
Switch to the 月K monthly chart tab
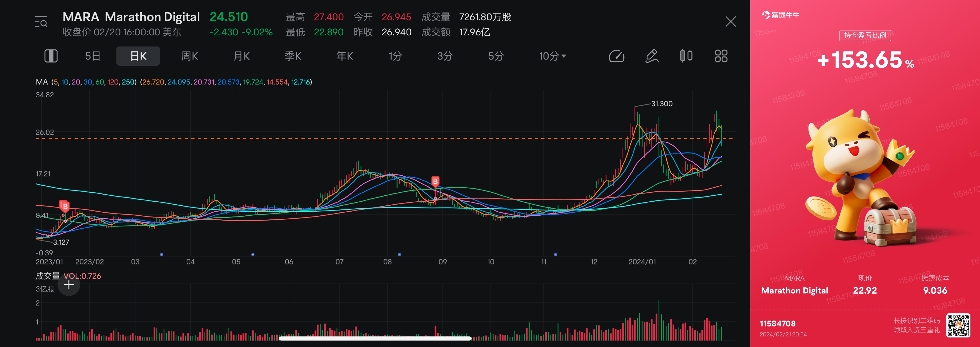241,55
